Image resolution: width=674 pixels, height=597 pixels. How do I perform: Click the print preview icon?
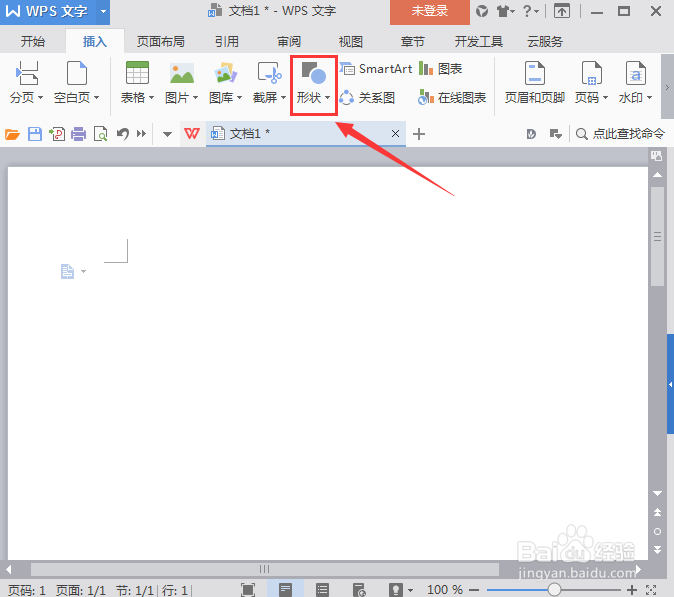coord(101,134)
